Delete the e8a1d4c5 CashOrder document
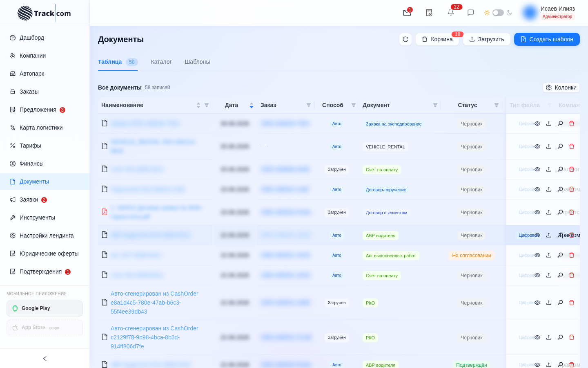The image size is (588, 368). pos(572,303)
